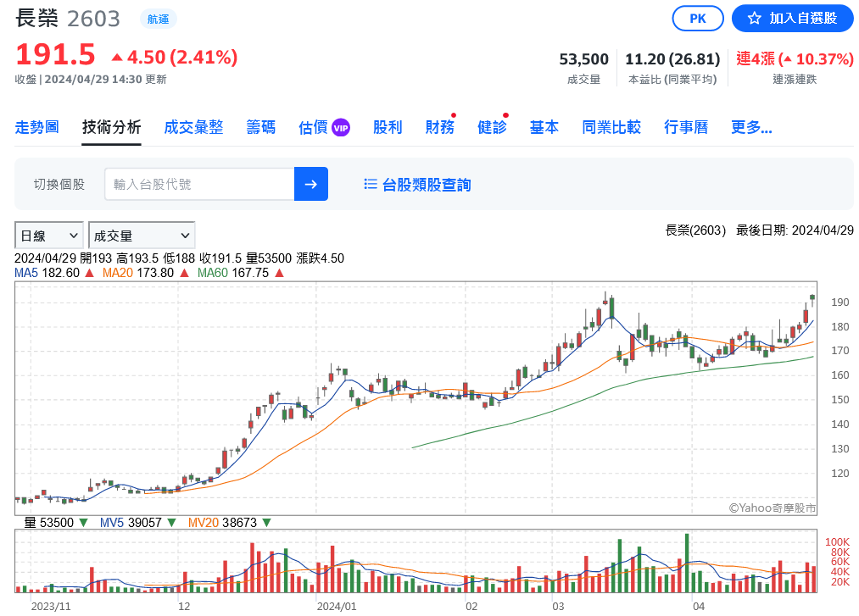
Task: Click the red up-triangle beside MA60 value
Action: [279, 273]
